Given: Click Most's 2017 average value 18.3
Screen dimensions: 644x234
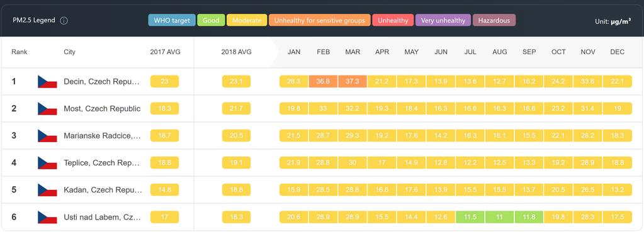Looking at the screenshot, I should 164,108.
